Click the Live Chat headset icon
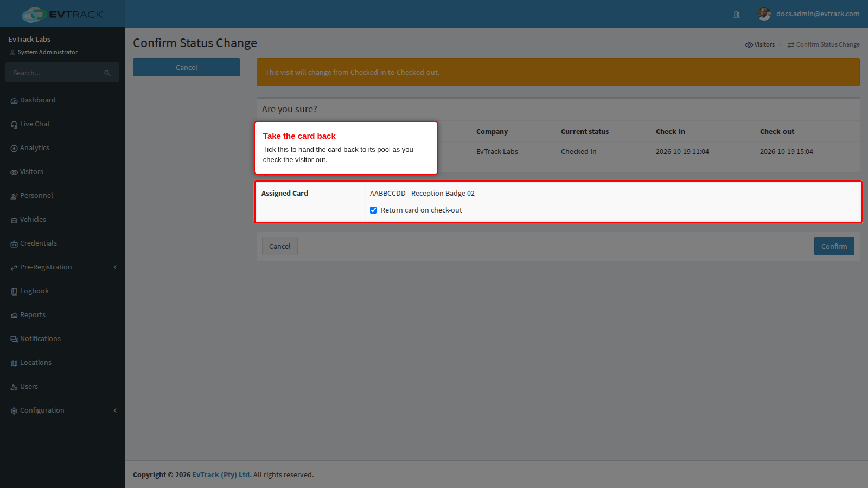 click(14, 125)
